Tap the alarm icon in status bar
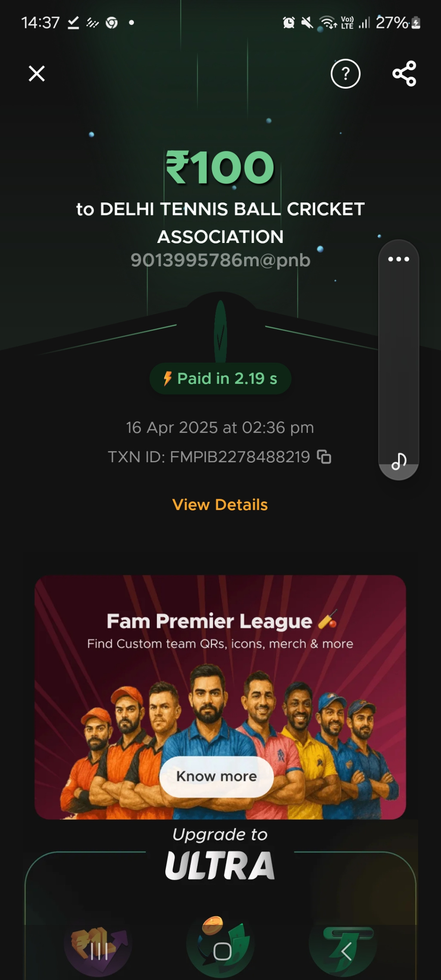 (289, 22)
